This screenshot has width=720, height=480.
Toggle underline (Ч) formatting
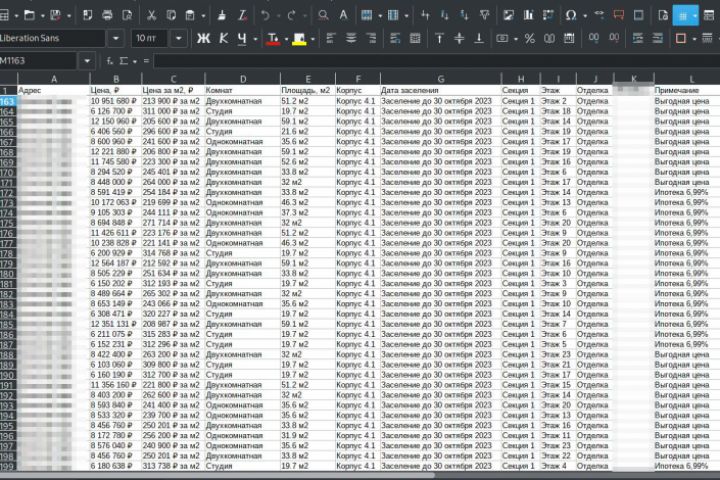pos(242,39)
